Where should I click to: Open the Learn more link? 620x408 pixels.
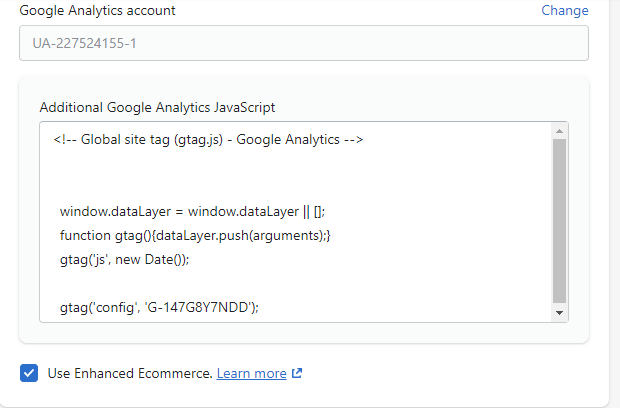tap(251, 374)
